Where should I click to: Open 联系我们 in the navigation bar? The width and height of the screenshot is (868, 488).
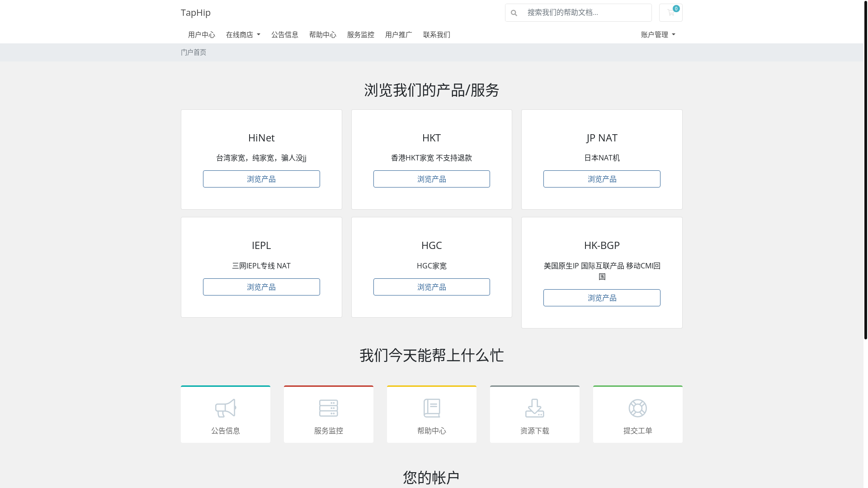click(437, 35)
